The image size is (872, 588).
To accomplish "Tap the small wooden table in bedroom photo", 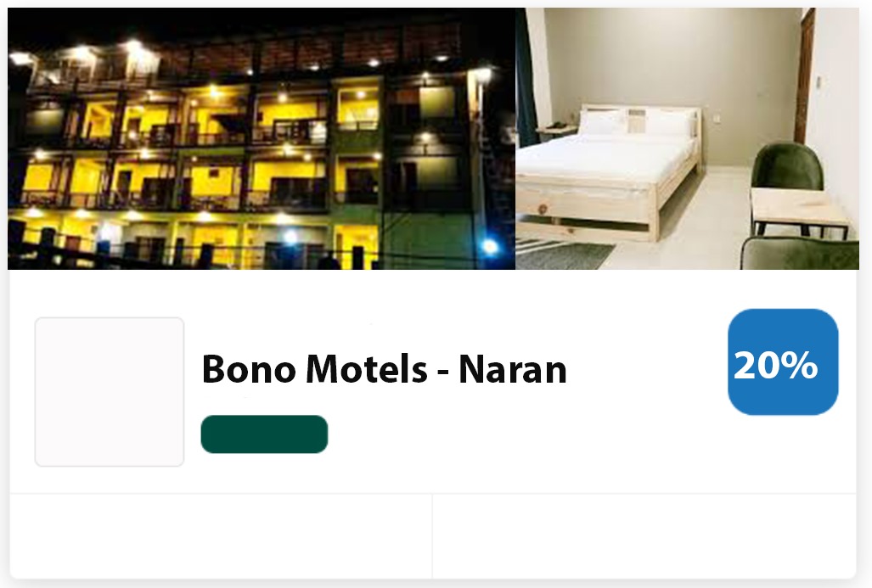I will [x=798, y=212].
